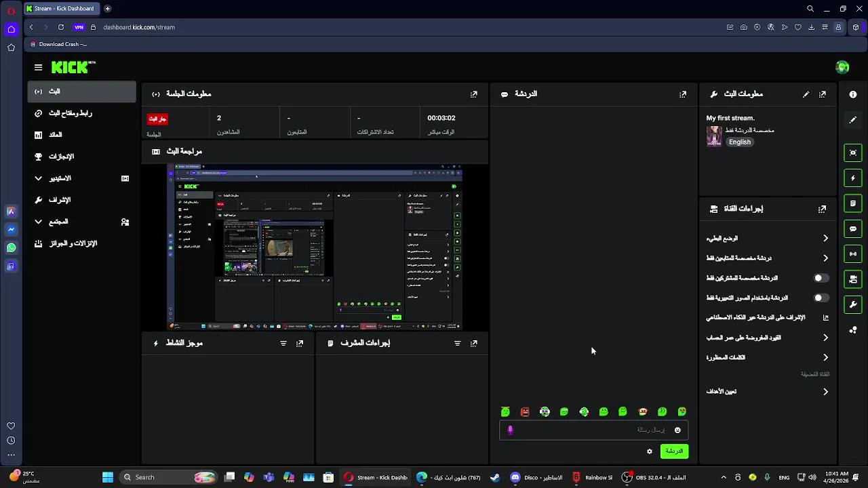Viewport: 868px width, 488px height.
Task: Click the three-dots icon at the bottom of the right rail
Action: tap(853, 330)
